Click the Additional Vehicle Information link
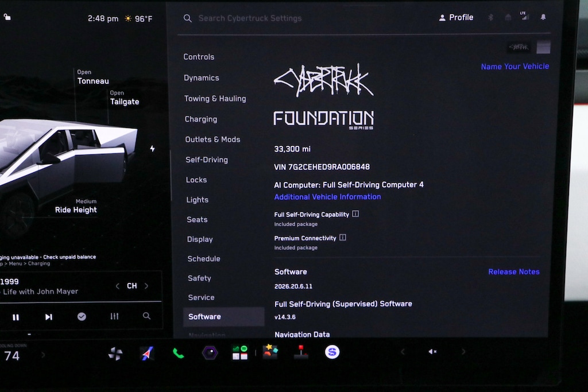Screen dimensions: 588x392 (x=327, y=197)
